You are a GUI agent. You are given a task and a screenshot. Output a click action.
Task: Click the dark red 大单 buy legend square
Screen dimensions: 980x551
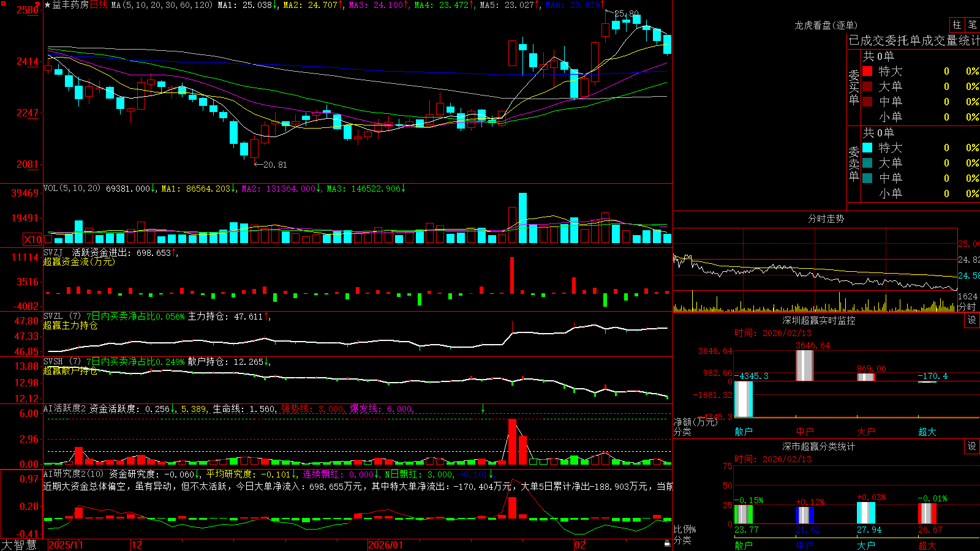coord(867,86)
